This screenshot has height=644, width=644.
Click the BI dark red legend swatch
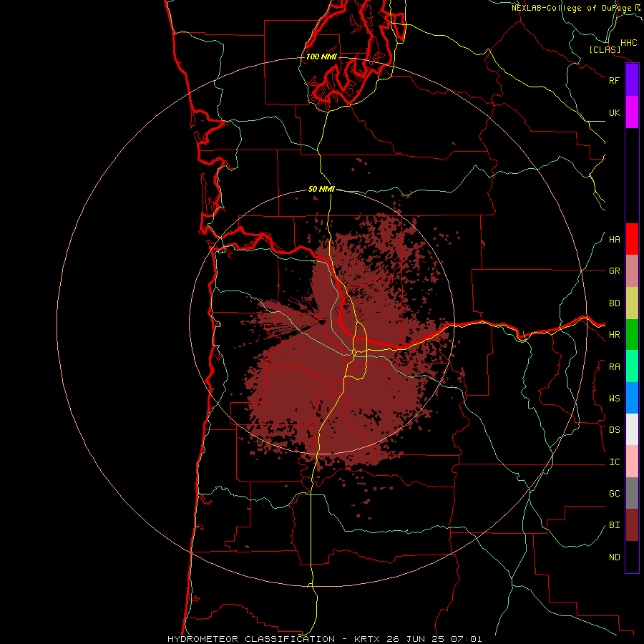(x=632, y=525)
